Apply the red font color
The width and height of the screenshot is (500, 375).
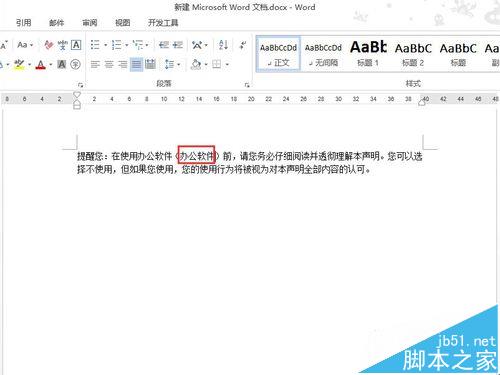click(41, 64)
